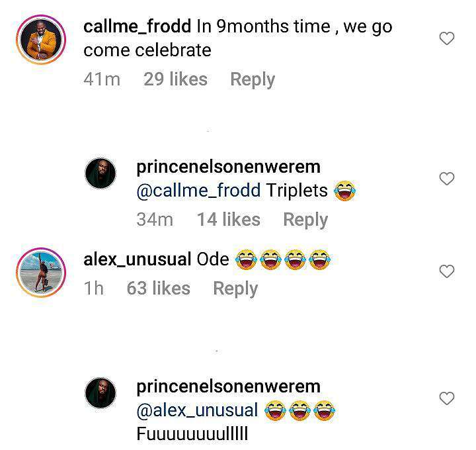Tap princenelsonenwerem's avatar beside the Fuuuuuuuulllll reply
The image size is (476, 450).
[x=101, y=393]
